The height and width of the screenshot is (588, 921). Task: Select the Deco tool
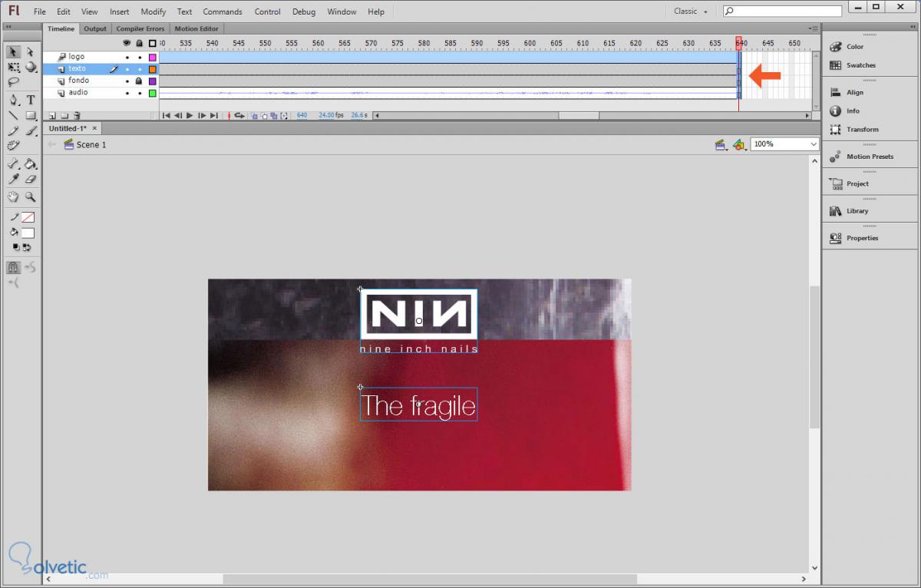[x=13, y=145]
